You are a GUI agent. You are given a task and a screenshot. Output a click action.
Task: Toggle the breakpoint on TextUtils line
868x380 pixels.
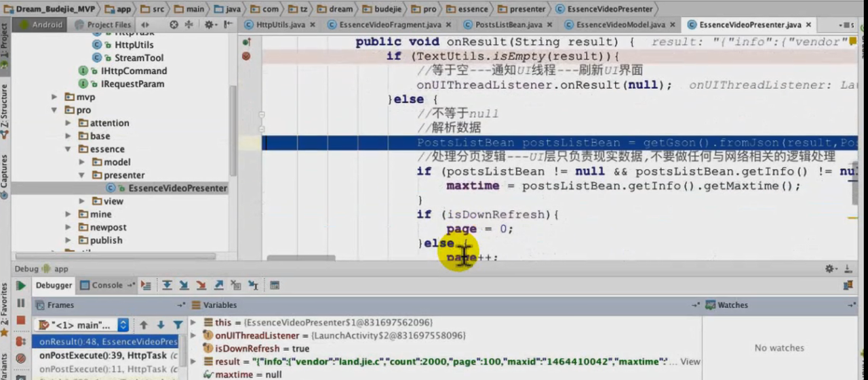pyautogui.click(x=246, y=56)
